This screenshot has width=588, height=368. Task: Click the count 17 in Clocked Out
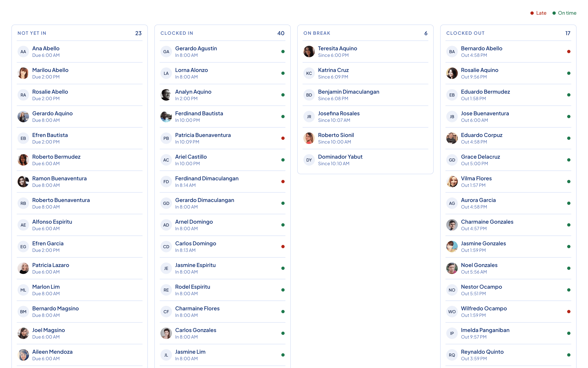pos(568,33)
